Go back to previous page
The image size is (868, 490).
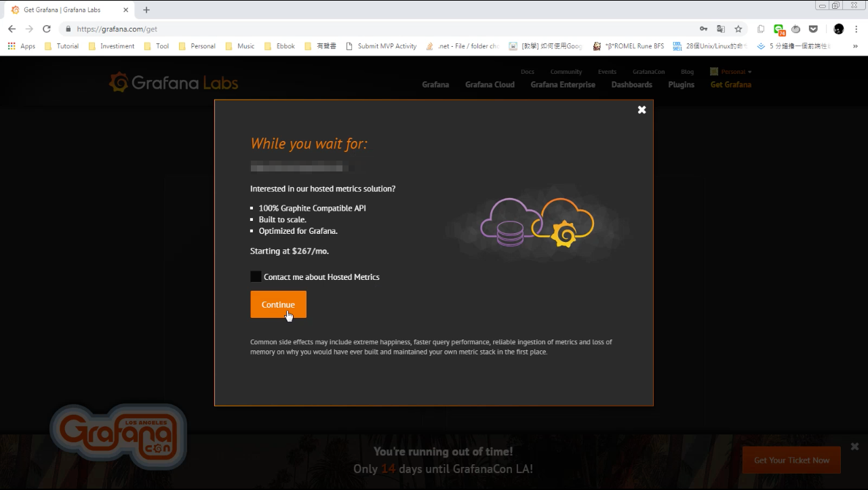[x=12, y=29]
